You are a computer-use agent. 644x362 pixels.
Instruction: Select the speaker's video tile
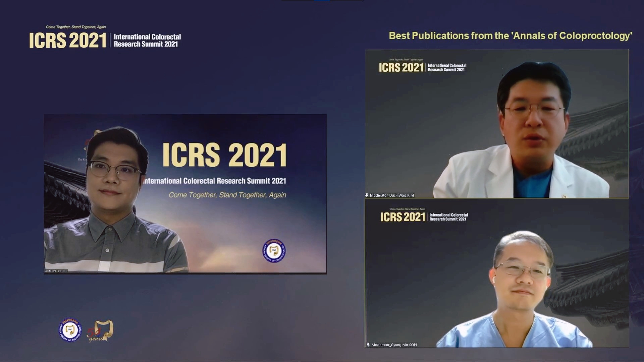pos(185,194)
